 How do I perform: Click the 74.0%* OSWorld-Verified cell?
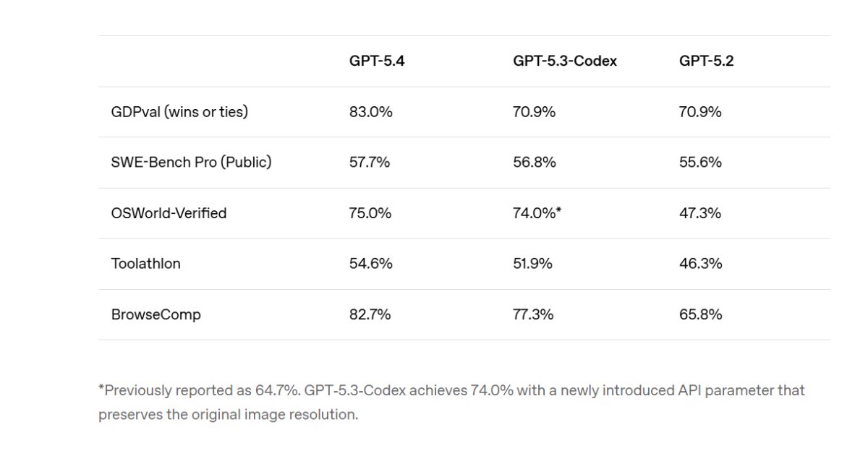tap(537, 213)
